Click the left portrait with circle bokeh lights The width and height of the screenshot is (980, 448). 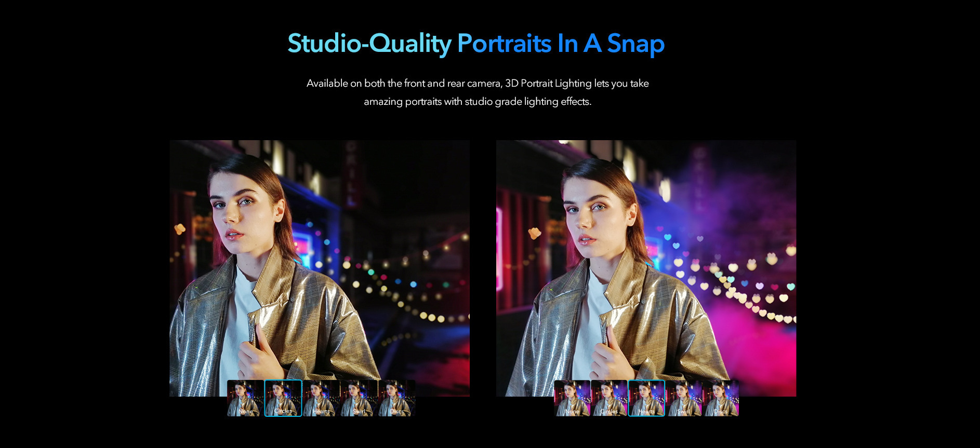319,260
